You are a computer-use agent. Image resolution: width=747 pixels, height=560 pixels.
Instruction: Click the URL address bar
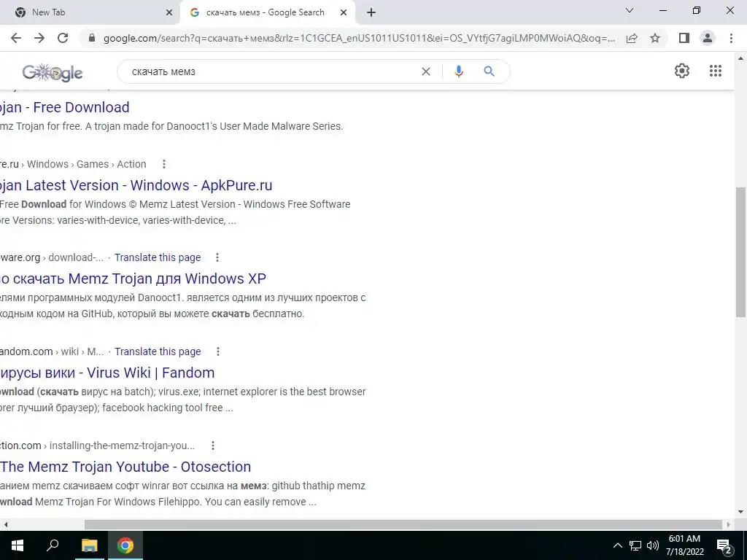(359, 38)
